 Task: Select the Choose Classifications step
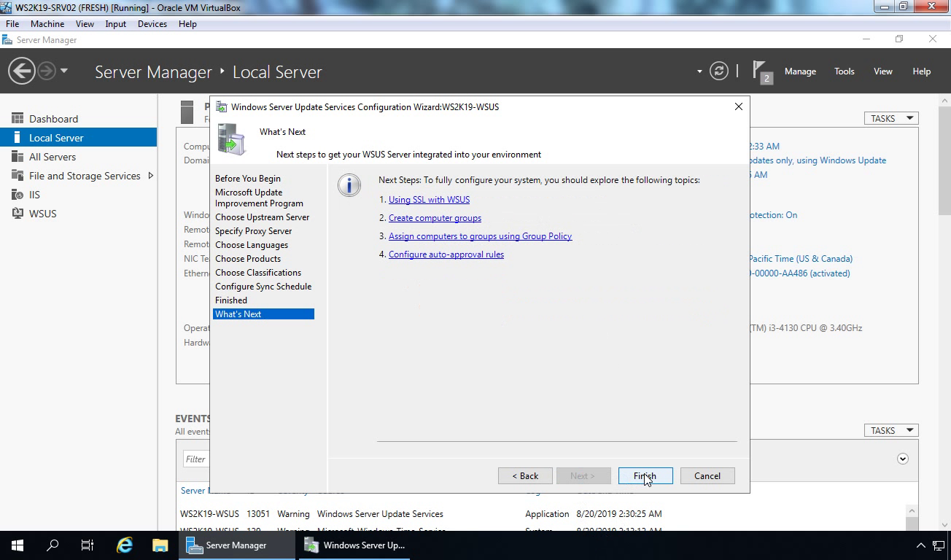click(x=258, y=273)
